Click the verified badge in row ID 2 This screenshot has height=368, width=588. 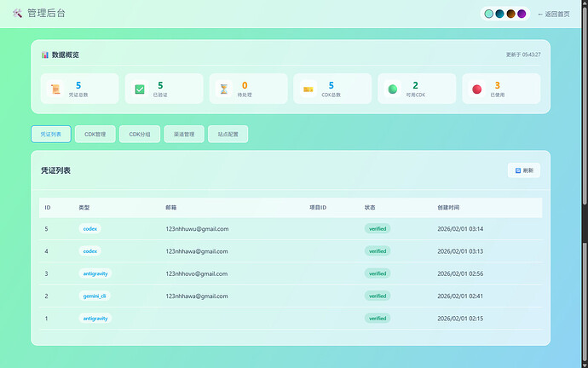[378, 296]
